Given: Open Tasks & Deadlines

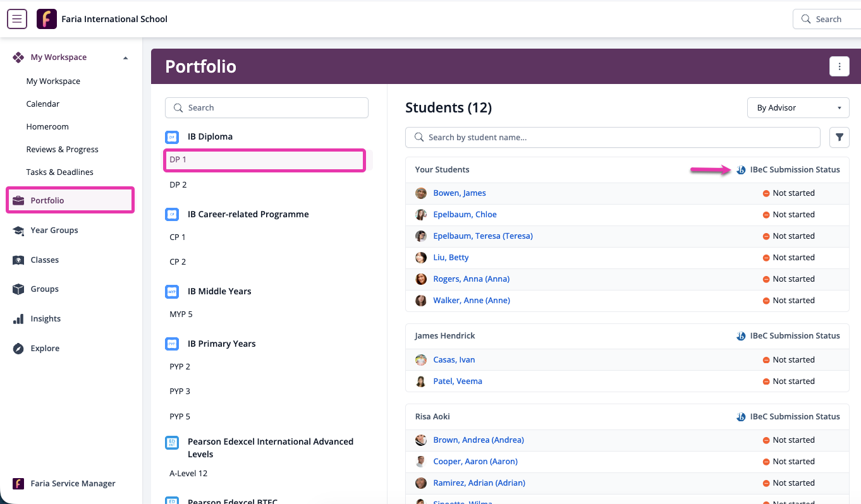Looking at the screenshot, I should pyautogui.click(x=59, y=172).
